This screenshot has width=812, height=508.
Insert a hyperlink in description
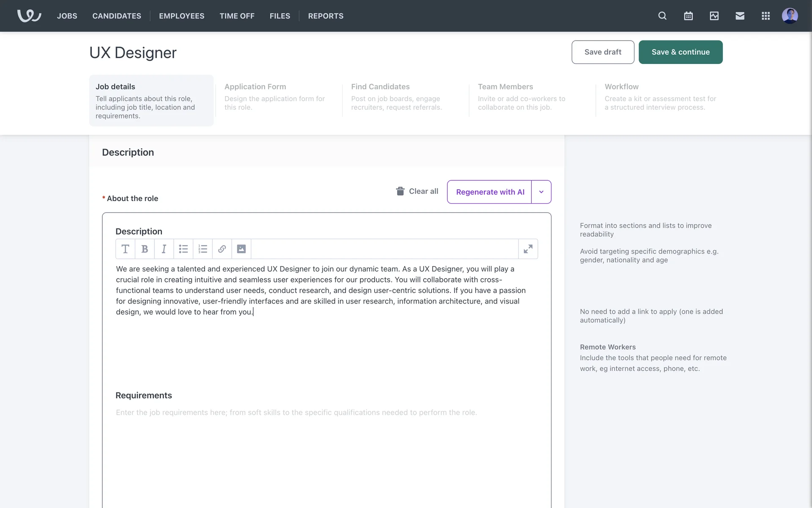coord(222,249)
